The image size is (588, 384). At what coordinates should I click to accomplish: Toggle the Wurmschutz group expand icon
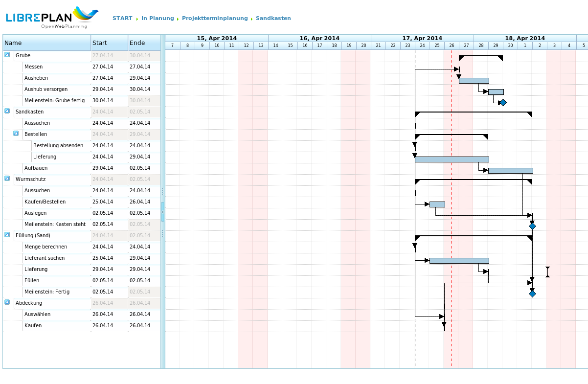click(7, 179)
